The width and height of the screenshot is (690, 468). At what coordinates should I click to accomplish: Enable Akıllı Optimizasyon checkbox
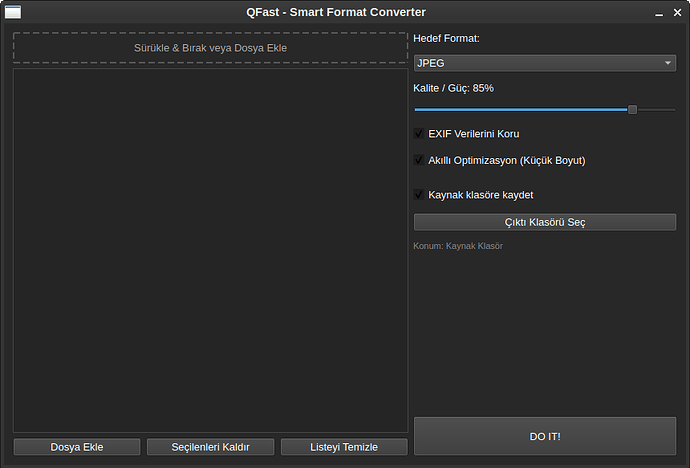pyautogui.click(x=419, y=160)
